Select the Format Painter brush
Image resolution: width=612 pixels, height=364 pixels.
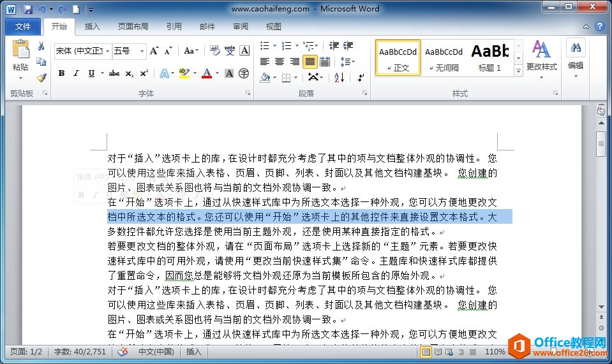(x=41, y=78)
